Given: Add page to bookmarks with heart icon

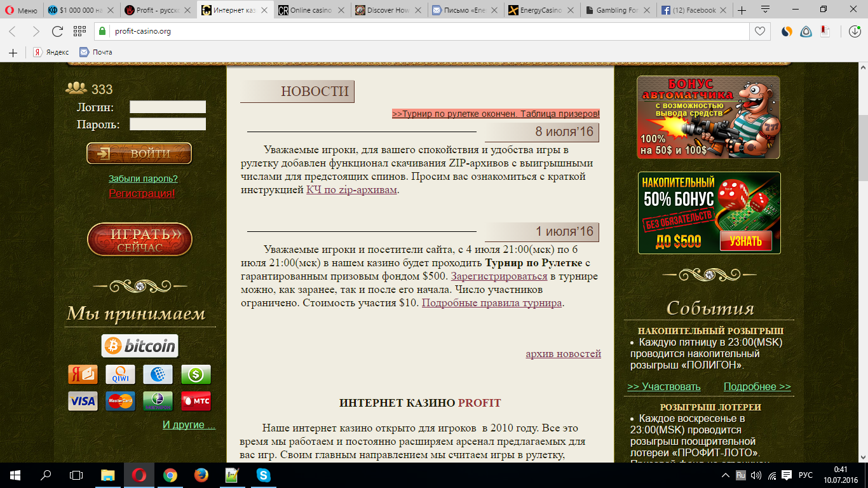Looking at the screenshot, I should click(759, 31).
